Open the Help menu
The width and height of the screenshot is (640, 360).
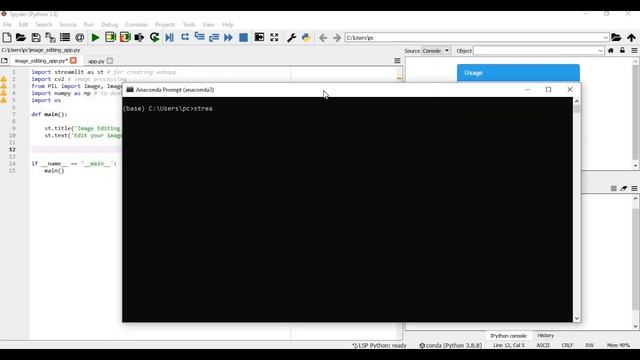coord(227,24)
